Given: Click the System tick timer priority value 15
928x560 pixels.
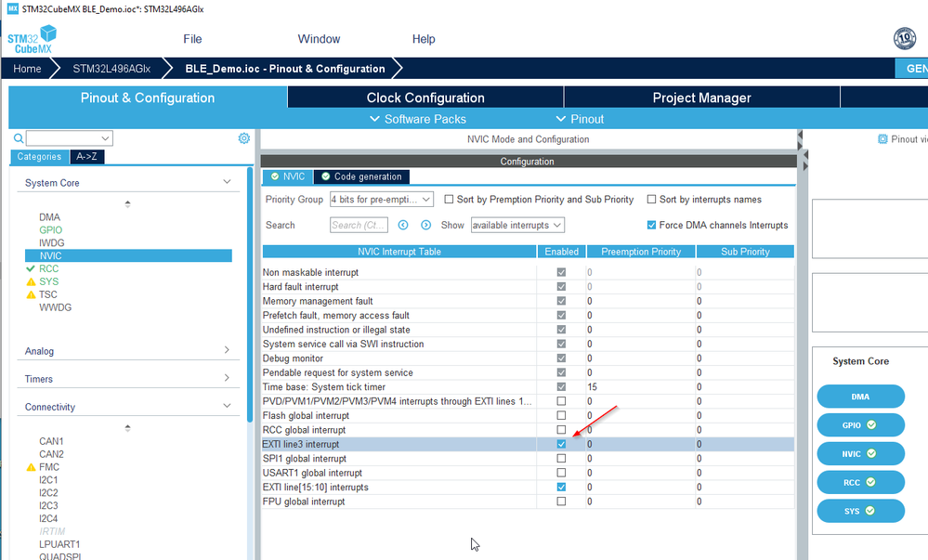Looking at the screenshot, I should pyautogui.click(x=593, y=386).
